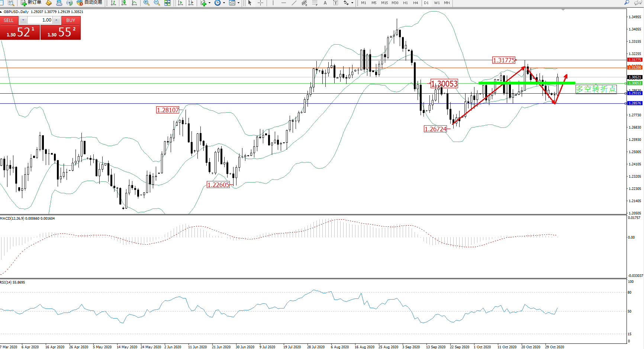Switch to W1 timeframe
The width and height of the screenshot is (644, 349).
pos(437,3)
